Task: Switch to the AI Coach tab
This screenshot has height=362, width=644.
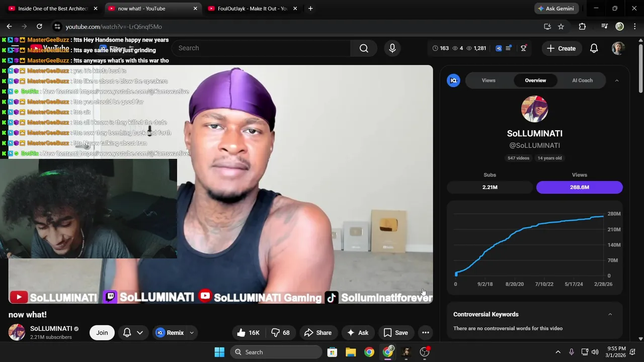Action: tap(582, 80)
